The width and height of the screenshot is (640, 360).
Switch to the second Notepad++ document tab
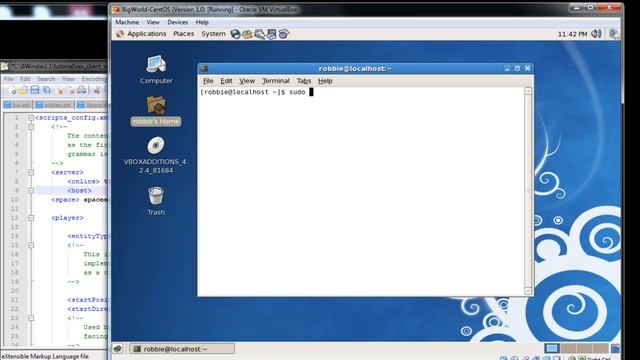pos(54,105)
